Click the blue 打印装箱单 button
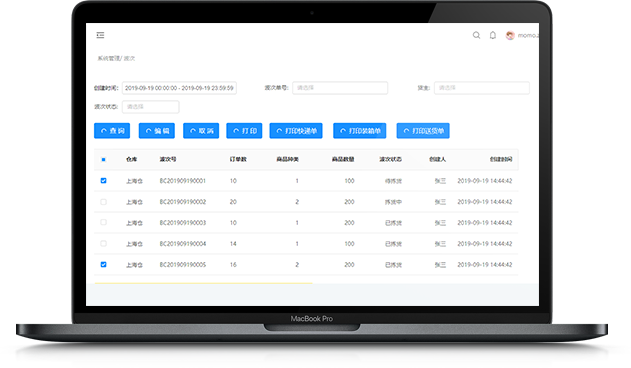Screen dimensions: 631x368 [359, 131]
